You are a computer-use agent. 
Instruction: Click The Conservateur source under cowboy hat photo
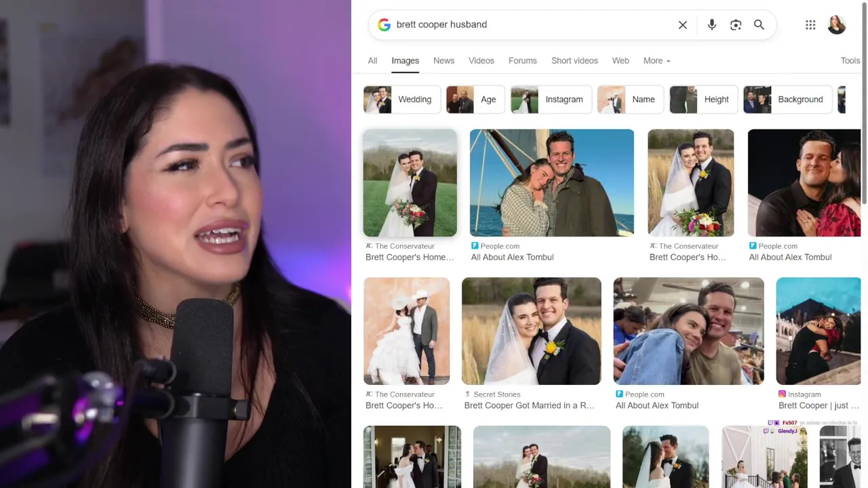404,394
